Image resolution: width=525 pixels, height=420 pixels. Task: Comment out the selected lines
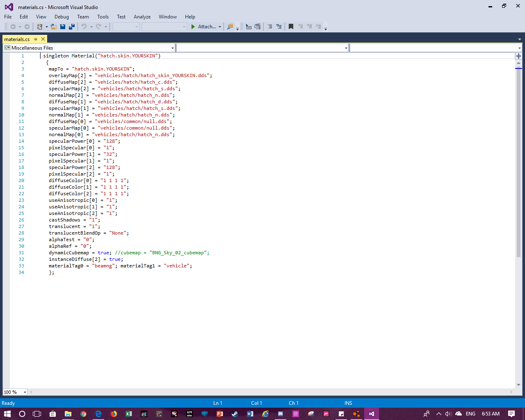tap(270, 27)
